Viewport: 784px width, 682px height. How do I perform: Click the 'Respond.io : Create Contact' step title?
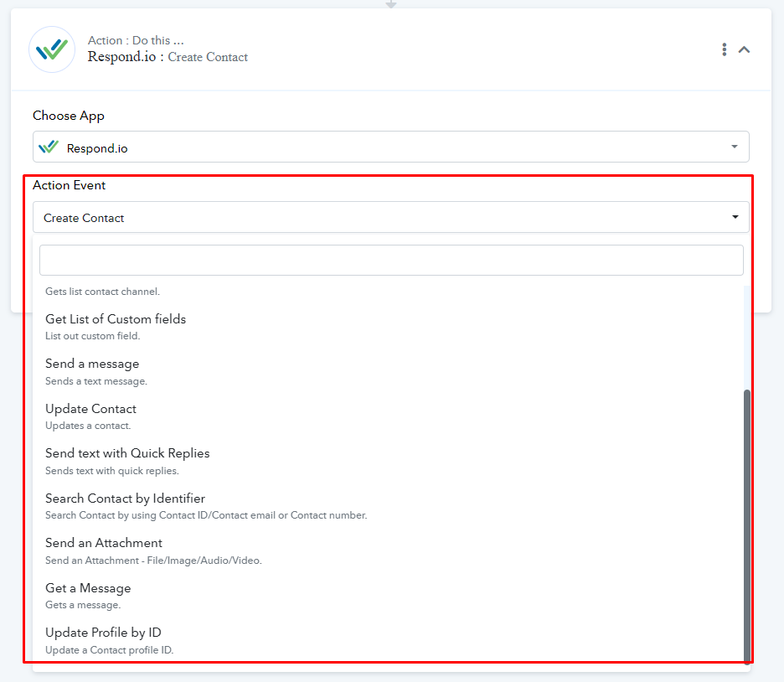(168, 56)
